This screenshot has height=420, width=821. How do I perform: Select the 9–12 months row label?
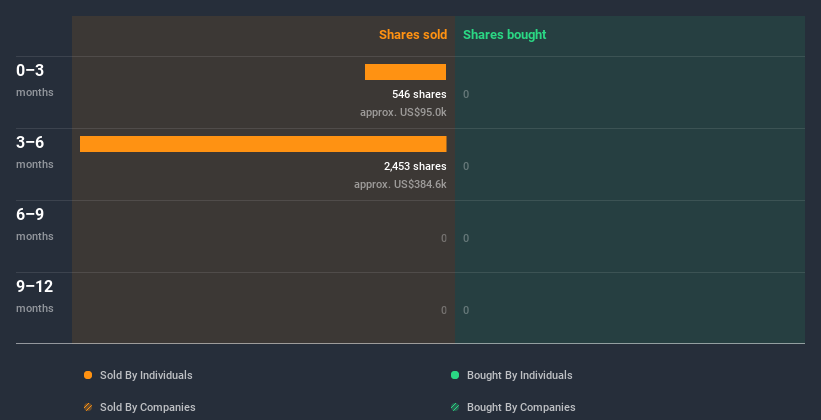click(x=35, y=296)
